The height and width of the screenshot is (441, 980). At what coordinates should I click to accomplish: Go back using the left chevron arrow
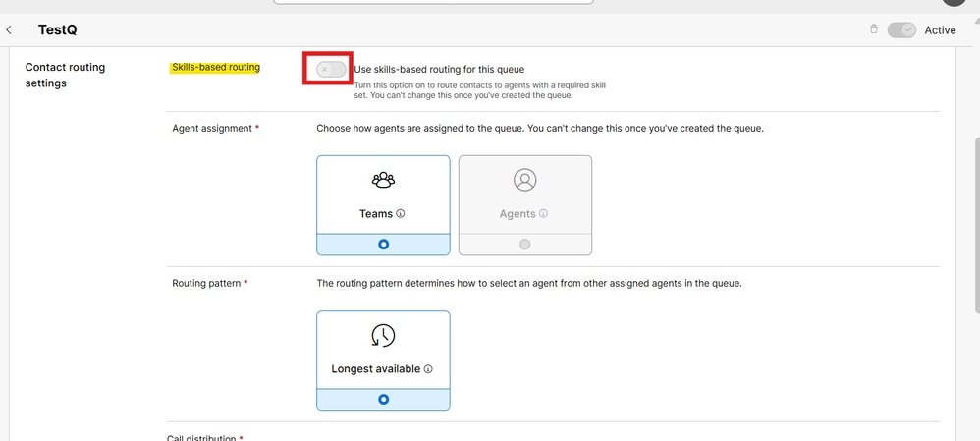[9, 30]
